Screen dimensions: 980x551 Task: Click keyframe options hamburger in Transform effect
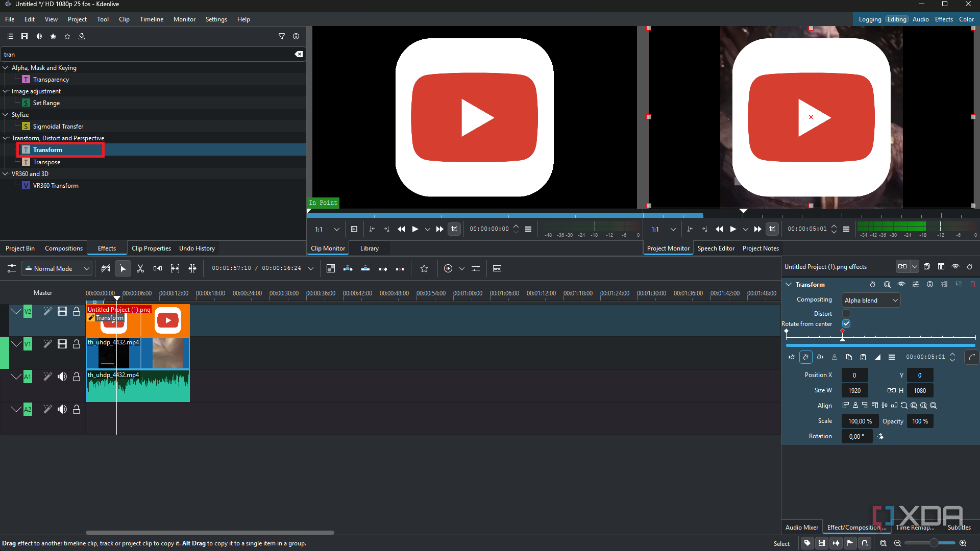[x=892, y=357]
